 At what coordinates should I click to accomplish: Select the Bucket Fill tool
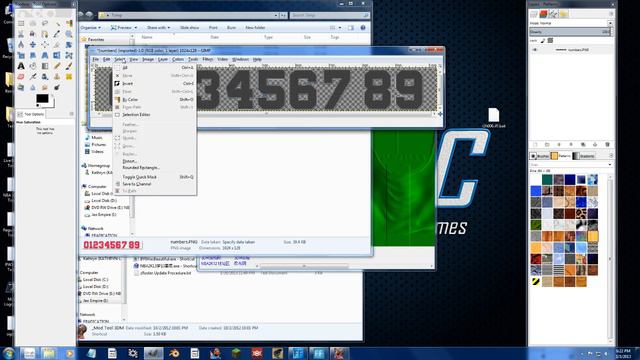33,66
